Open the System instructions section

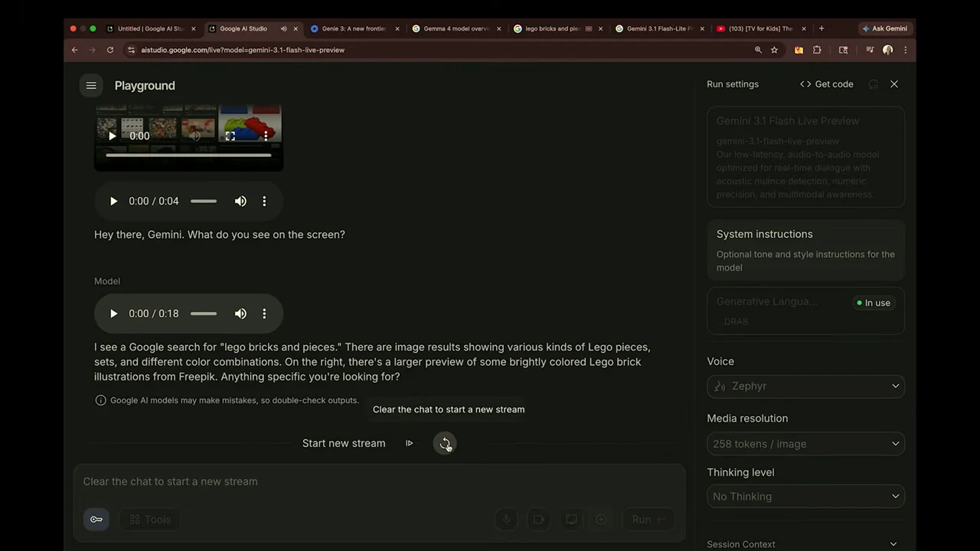click(x=805, y=250)
